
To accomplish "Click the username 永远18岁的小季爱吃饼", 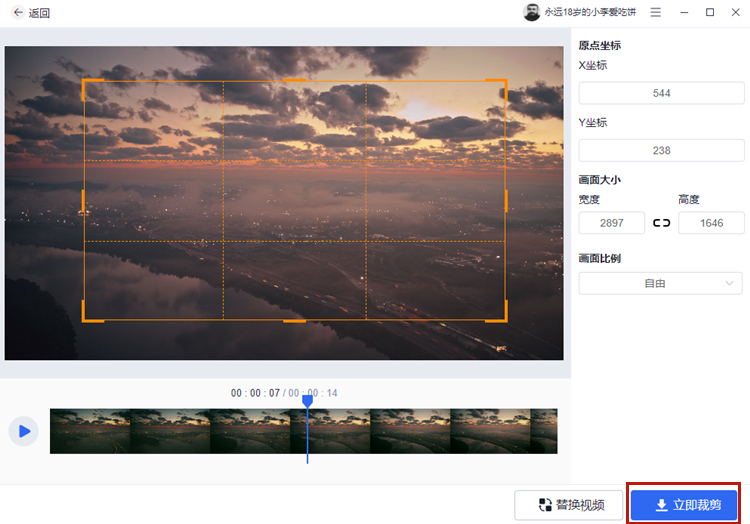I will click(x=590, y=12).
